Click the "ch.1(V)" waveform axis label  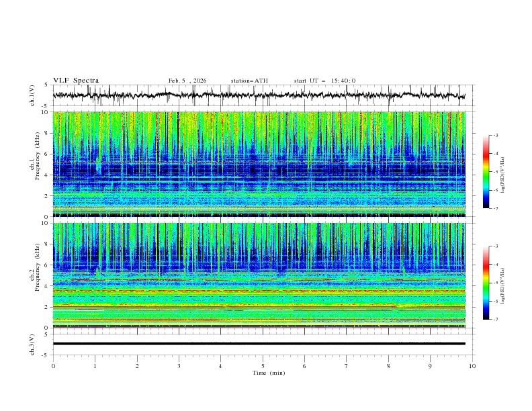[32, 95]
